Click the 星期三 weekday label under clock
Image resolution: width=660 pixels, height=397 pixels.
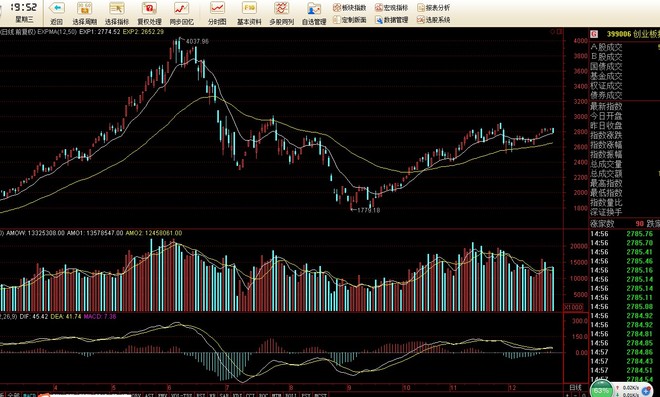point(24,19)
